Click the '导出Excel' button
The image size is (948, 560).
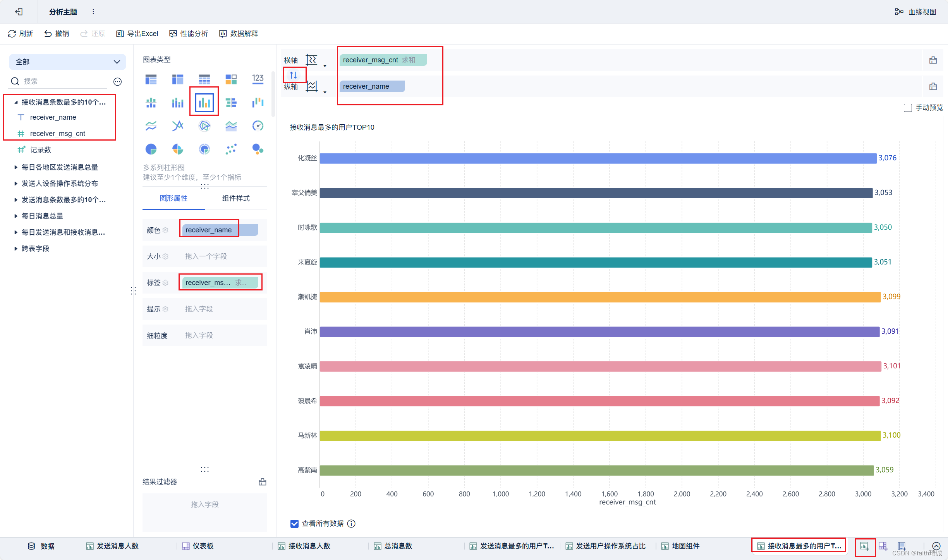tap(137, 34)
